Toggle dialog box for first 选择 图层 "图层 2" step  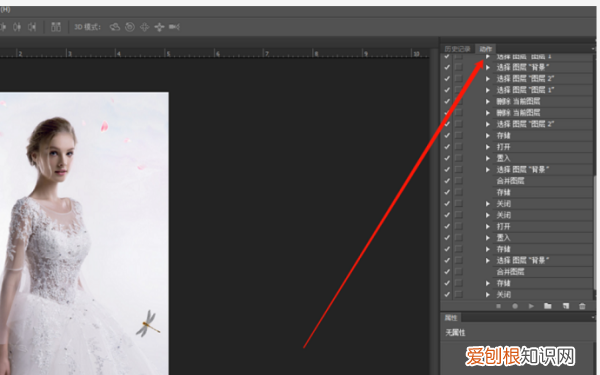pos(459,79)
